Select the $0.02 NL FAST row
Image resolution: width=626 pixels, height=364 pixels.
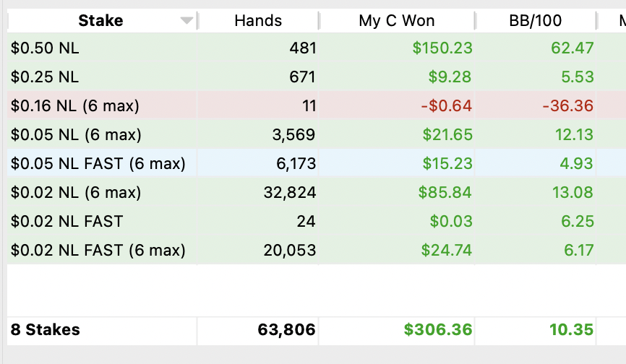click(x=317, y=221)
